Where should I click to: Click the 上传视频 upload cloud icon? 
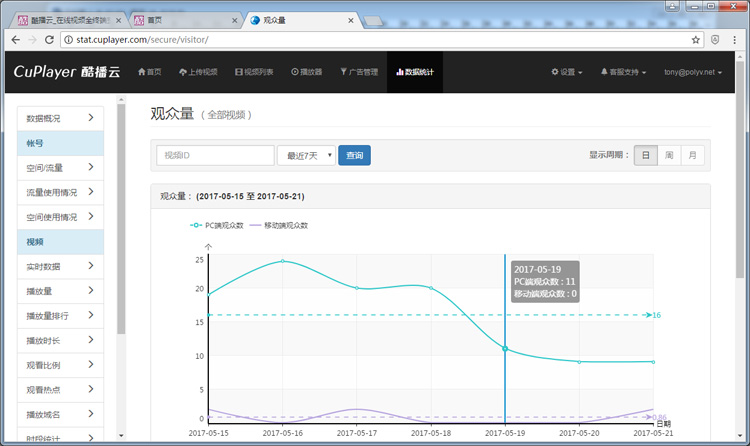pyautogui.click(x=184, y=72)
